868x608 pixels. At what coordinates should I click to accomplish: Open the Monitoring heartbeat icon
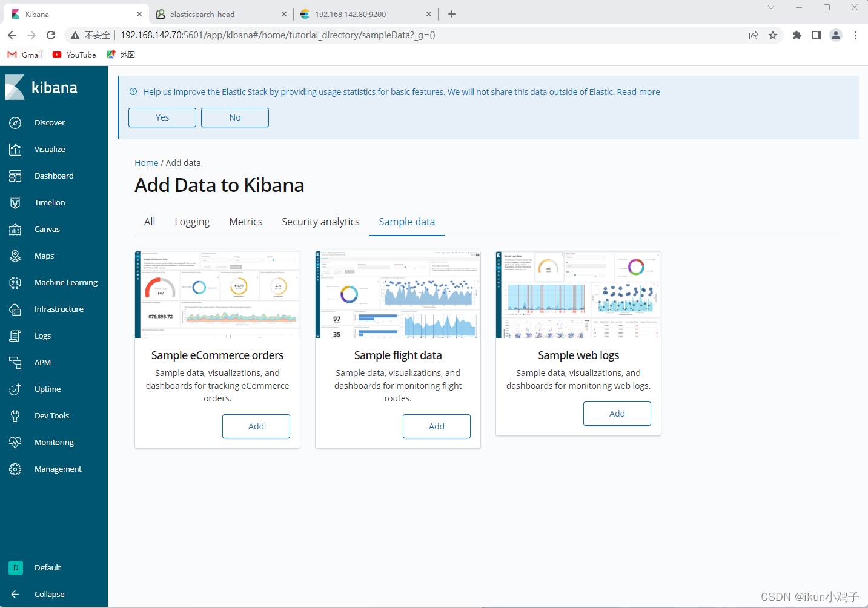[15, 443]
